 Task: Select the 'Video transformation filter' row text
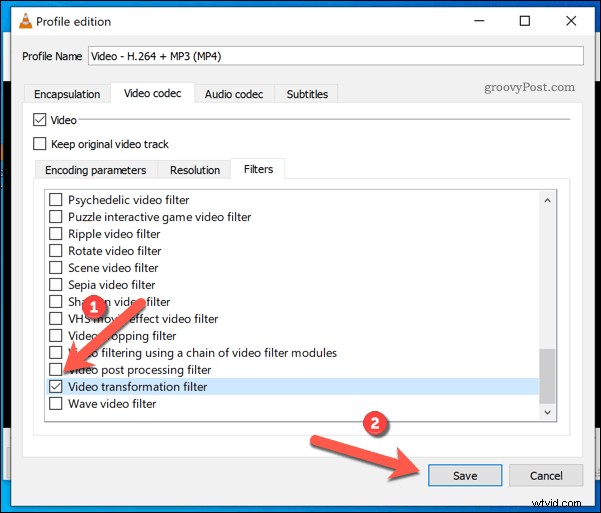138,386
